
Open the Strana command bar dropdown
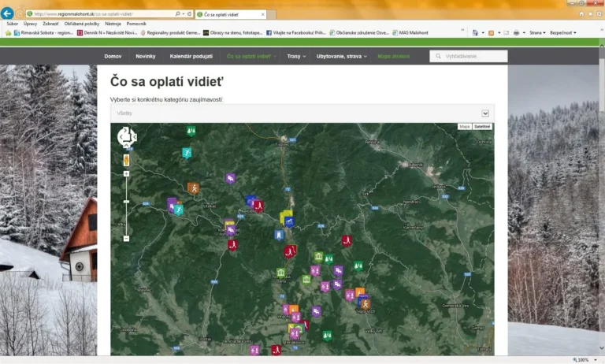click(x=537, y=33)
